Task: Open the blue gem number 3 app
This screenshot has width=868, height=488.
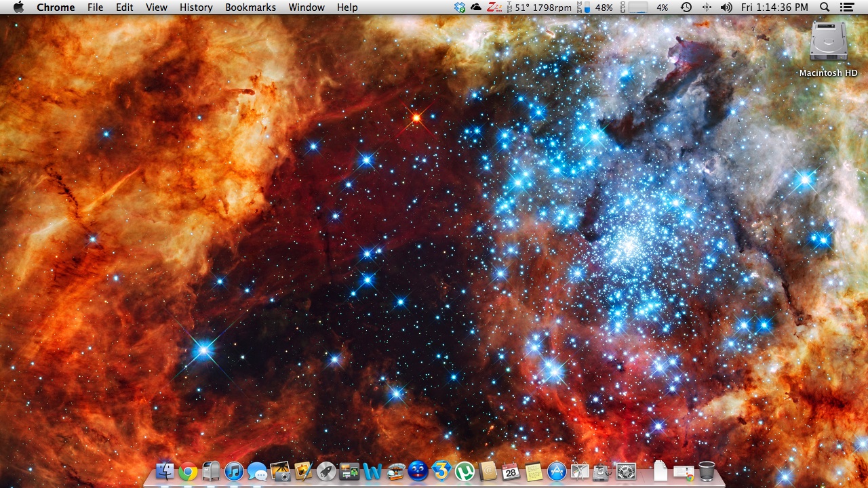Action: pyautogui.click(x=441, y=470)
